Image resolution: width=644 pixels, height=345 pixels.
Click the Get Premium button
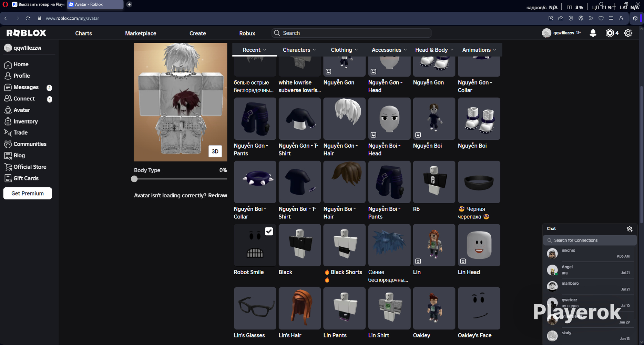pyautogui.click(x=28, y=194)
